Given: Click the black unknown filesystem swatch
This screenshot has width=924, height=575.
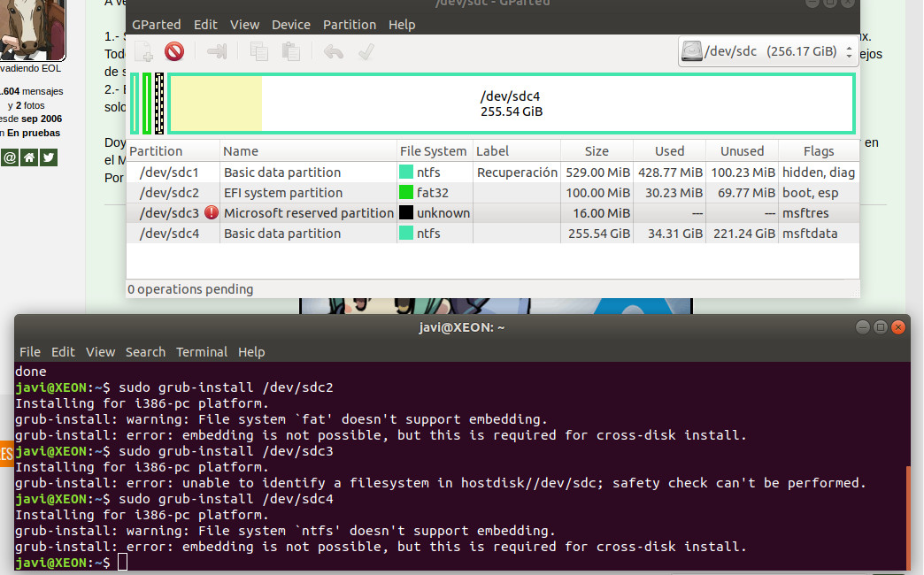Looking at the screenshot, I should [x=406, y=212].
